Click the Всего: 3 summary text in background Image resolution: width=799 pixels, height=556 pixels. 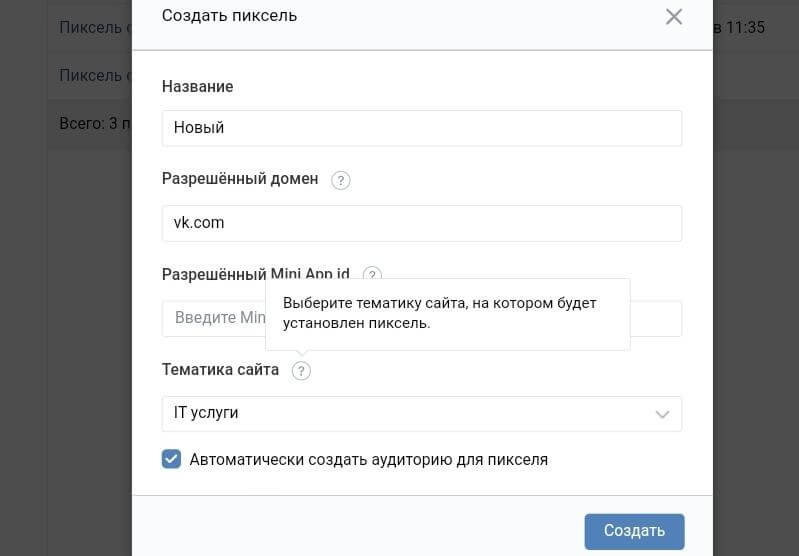(x=90, y=123)
